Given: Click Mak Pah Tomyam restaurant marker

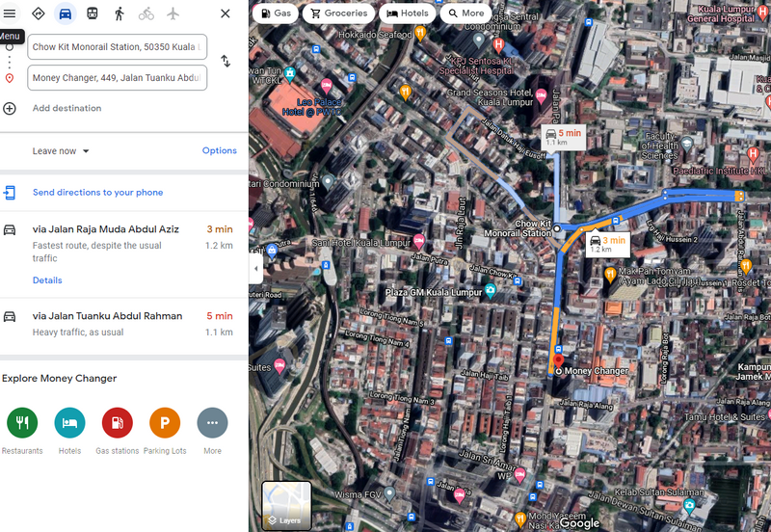Looking at the screenshot, I should pos(610,275).
